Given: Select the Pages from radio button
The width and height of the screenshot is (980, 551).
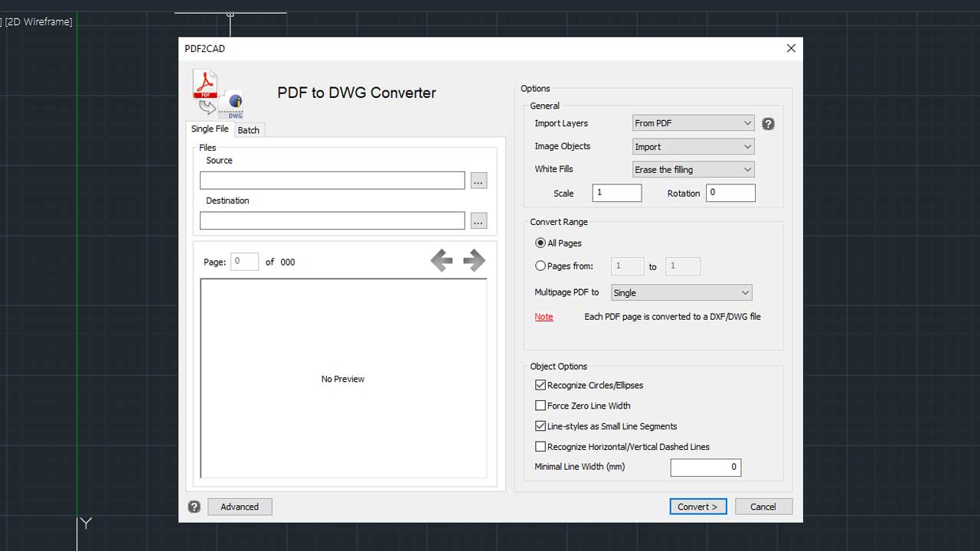Looking at the screenshot, I should coord(541,266).
